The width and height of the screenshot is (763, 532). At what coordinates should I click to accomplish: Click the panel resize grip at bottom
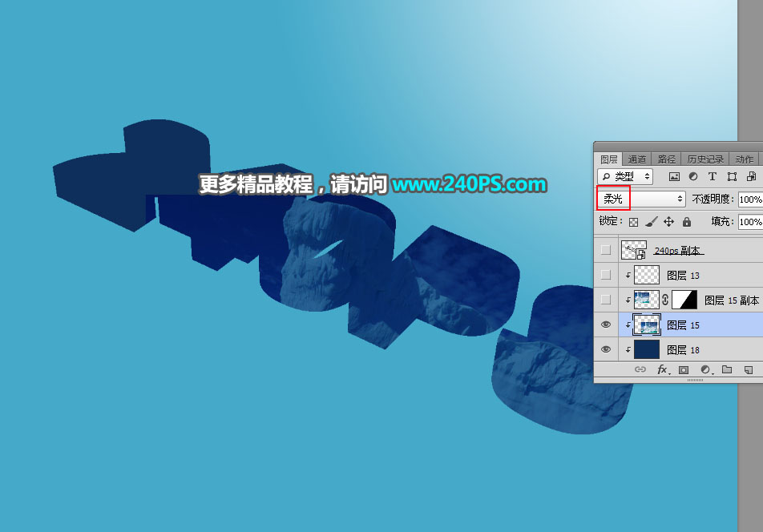pyautogui.click(x=695, y=380)
